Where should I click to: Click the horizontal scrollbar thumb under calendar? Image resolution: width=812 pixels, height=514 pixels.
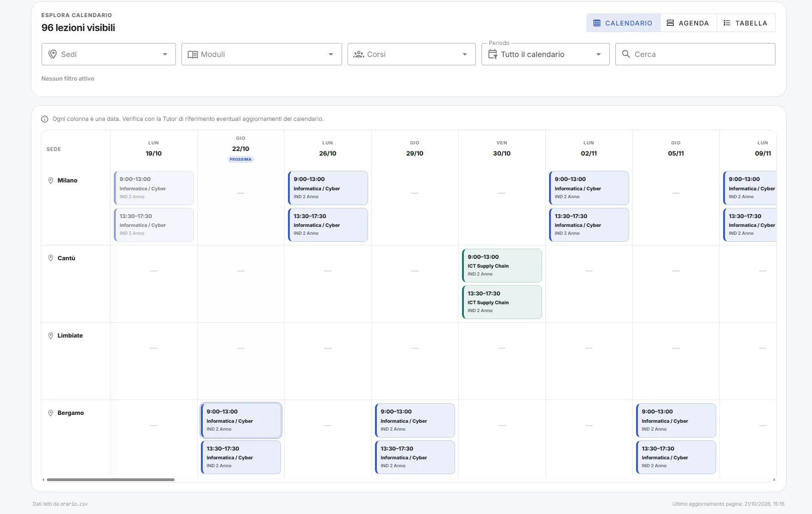point(111,480)
